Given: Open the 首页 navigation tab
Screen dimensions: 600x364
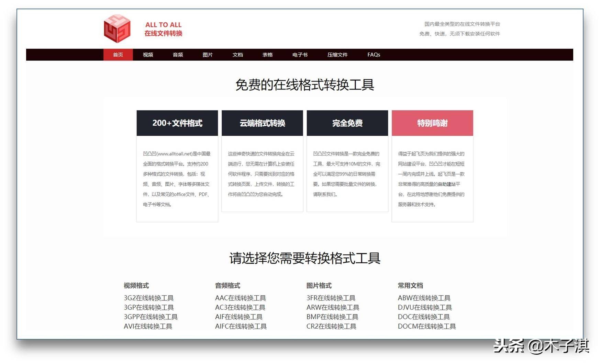Looking at the screenshot, I should pos(118,54).
